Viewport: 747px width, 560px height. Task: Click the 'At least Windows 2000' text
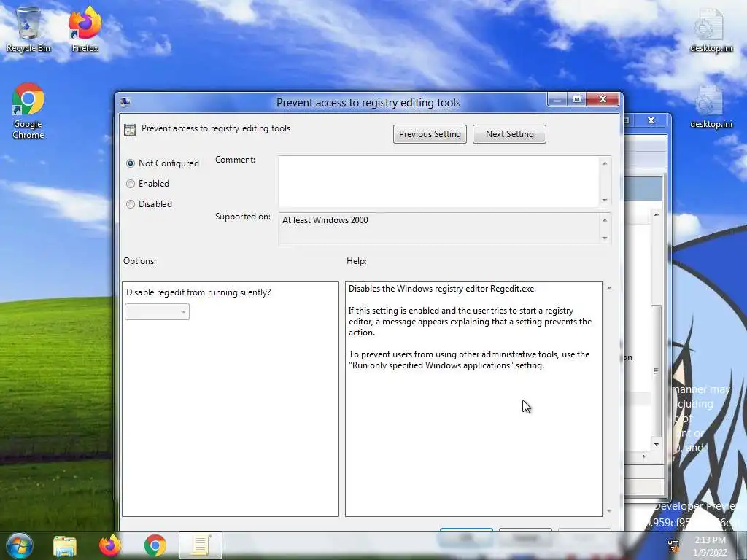[325, 220]
